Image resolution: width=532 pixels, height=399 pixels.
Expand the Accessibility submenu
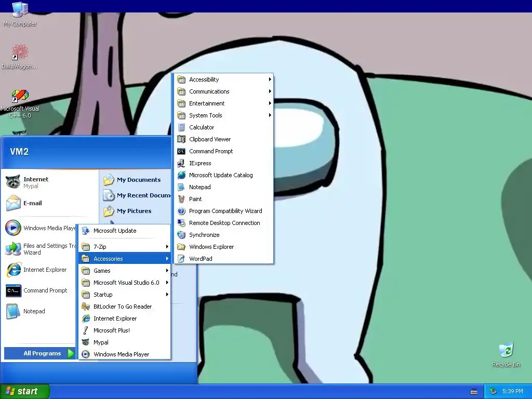tap(223, 79)
